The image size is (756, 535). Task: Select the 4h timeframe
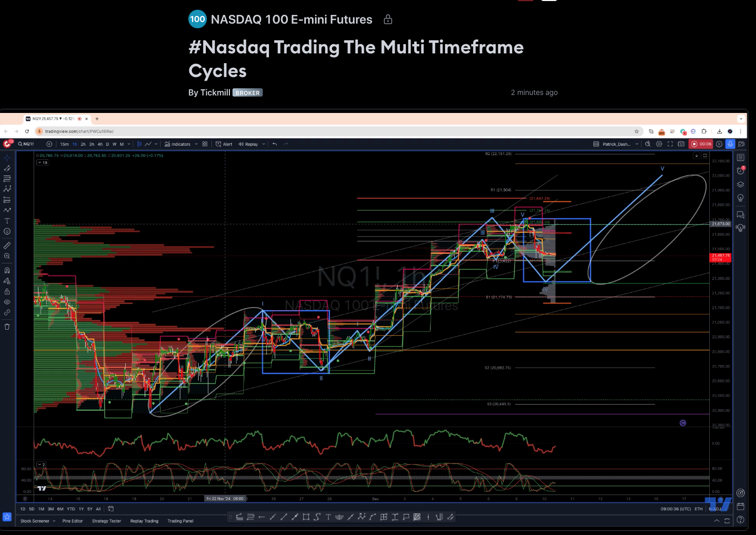100,144
